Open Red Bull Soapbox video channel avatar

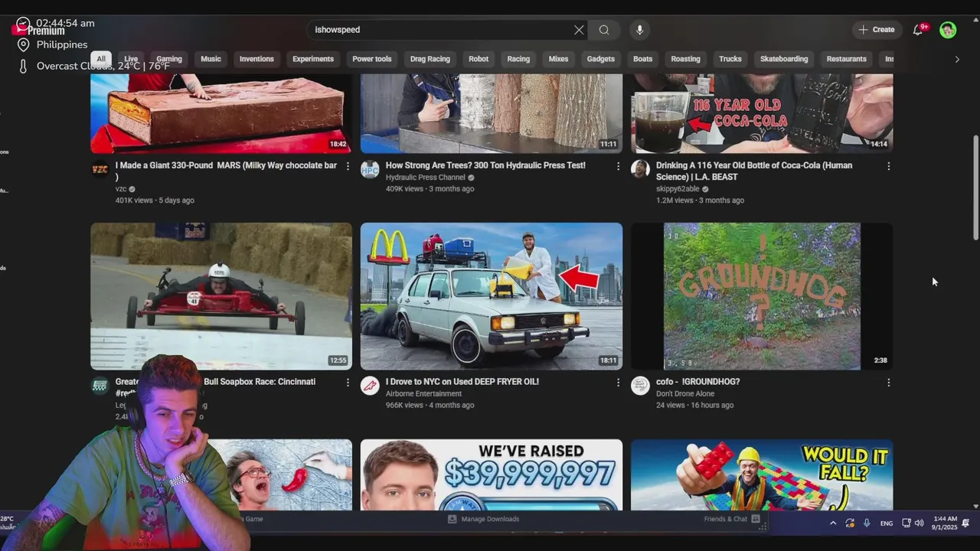[100, 386]
